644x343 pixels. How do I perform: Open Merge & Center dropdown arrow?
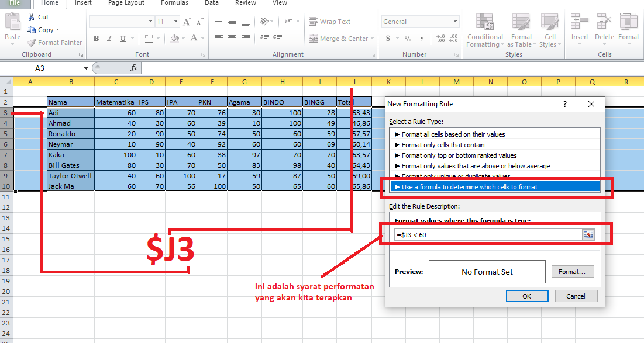pyautogui.click(x=372, y=38)
